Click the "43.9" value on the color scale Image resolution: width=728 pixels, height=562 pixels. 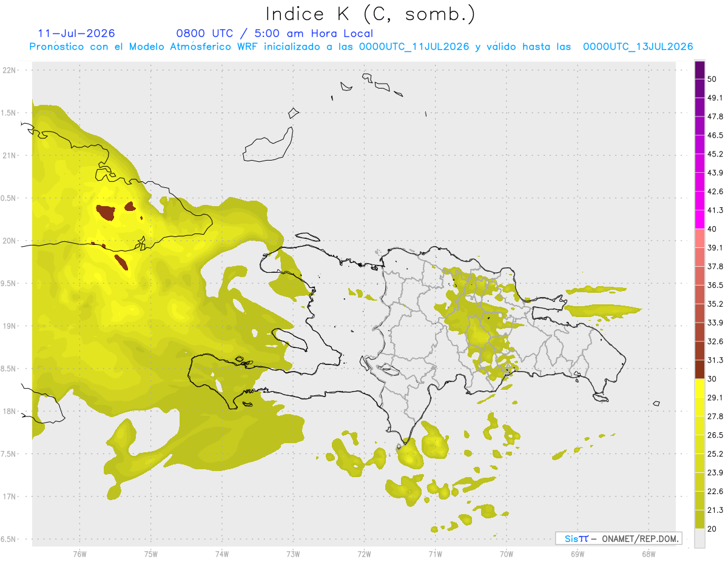point(715,173)
